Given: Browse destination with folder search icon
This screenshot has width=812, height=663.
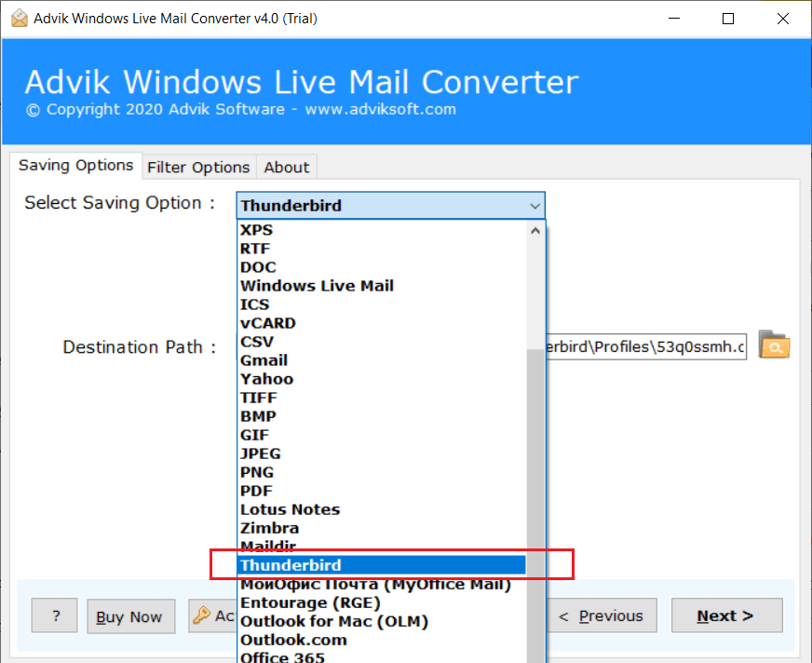Looking at the screenshot, I should coord(774,345).
